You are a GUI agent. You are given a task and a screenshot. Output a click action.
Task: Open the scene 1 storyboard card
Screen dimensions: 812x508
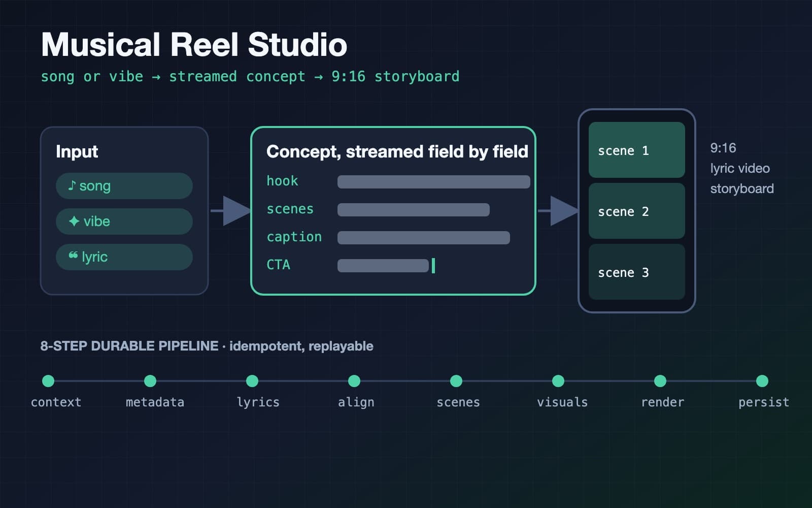(637, 150)
